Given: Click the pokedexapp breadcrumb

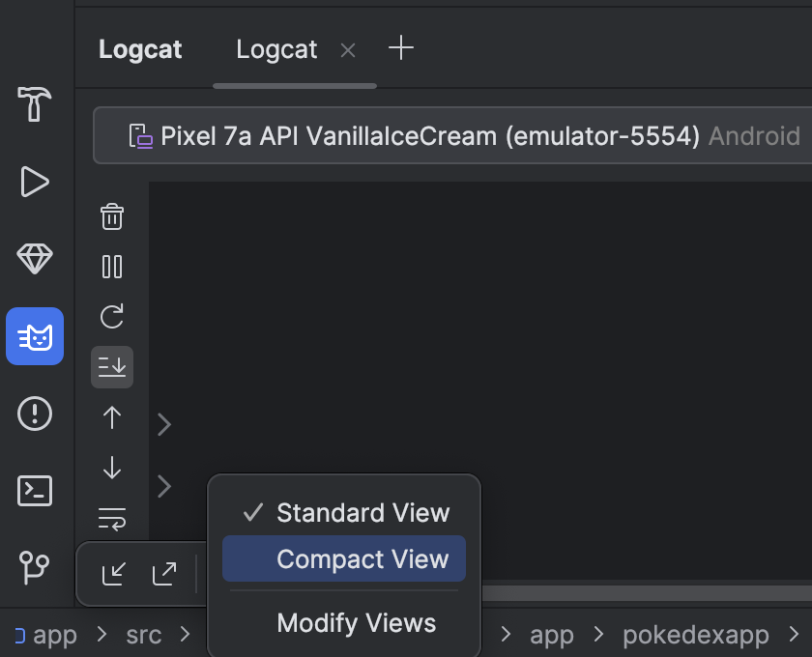Looking at the screenshot, I should 695,635.
